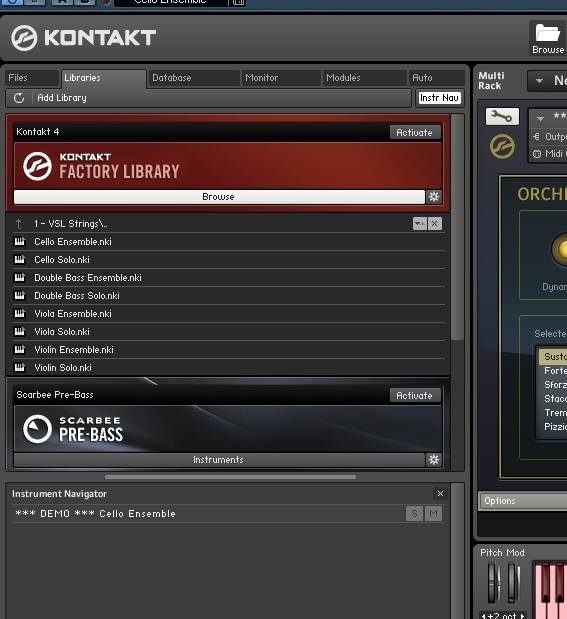This screenshot has height=619, width=567.
Task: Expand the instrument header dropdown arrow
Action: tap(540, 118)
